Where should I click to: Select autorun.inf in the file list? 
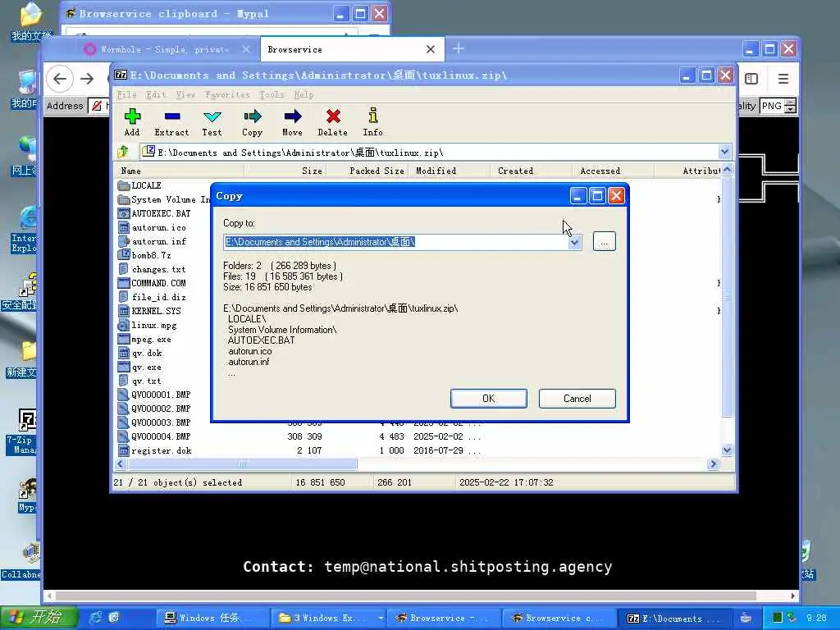click(152, 241)
